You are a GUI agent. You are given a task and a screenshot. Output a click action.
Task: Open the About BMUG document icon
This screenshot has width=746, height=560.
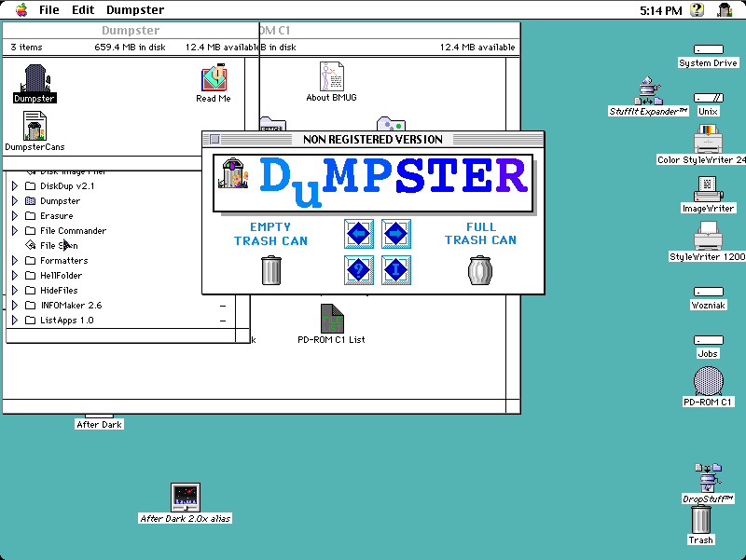pos(332,76)
